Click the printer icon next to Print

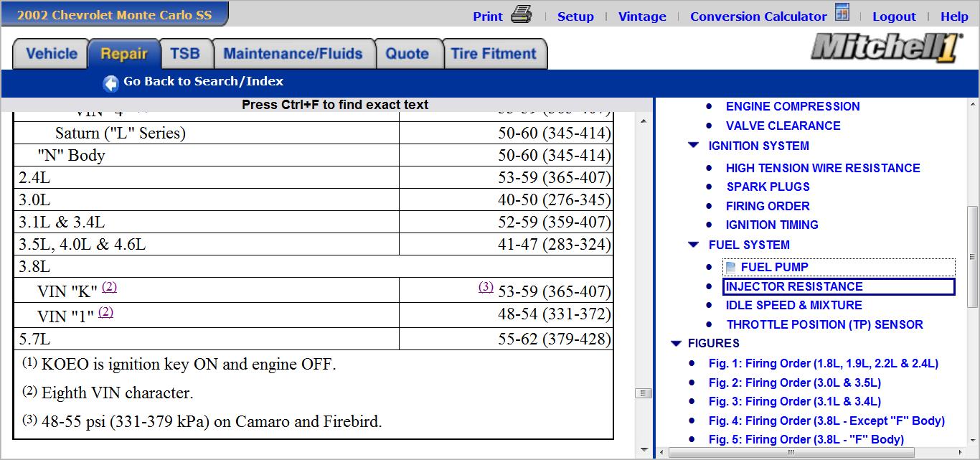pyautogui.click(x=521, y=14)
